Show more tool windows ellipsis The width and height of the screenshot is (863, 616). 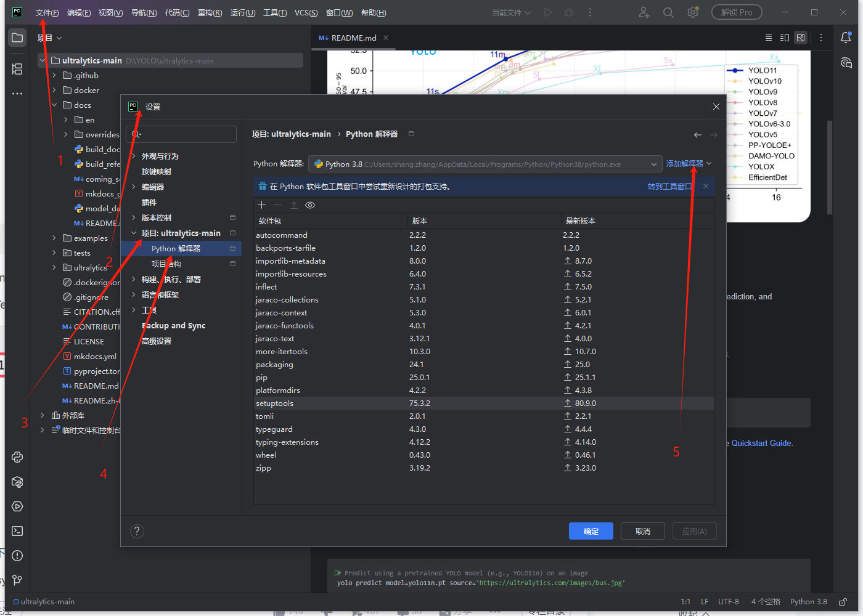coord(17,94)
